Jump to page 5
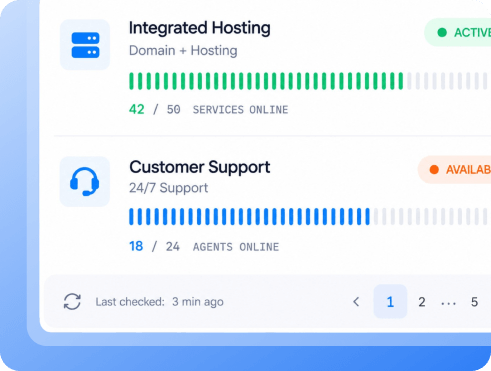491x371 pixels. point(474,302)
